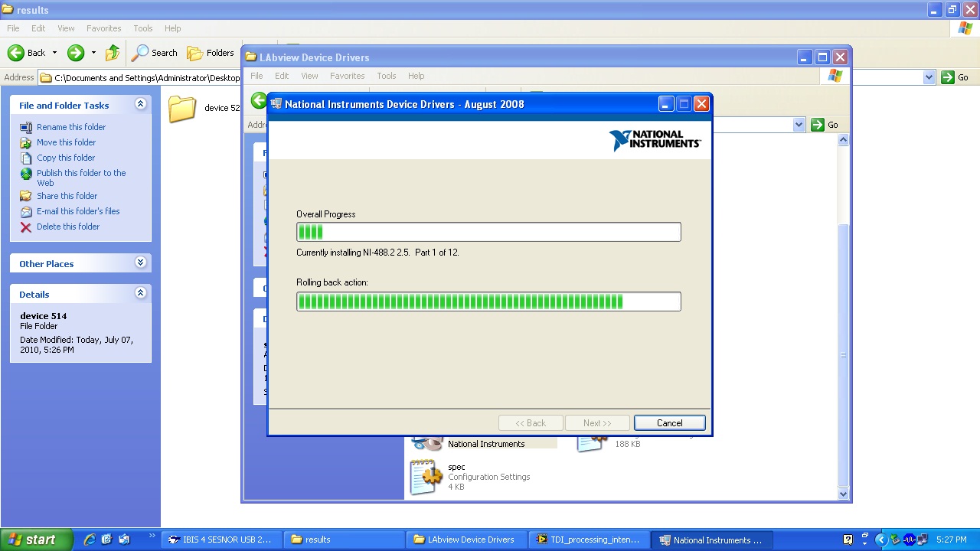Click the Rolling back action progress bar
The height and width of the screenshot is (551, 980).
[488, 302]
